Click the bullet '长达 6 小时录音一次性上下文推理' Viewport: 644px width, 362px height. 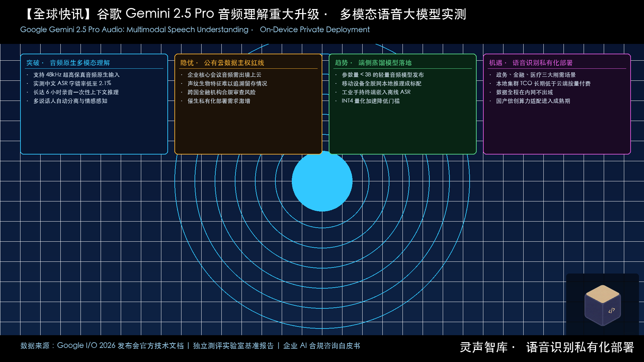pos(76,92)
